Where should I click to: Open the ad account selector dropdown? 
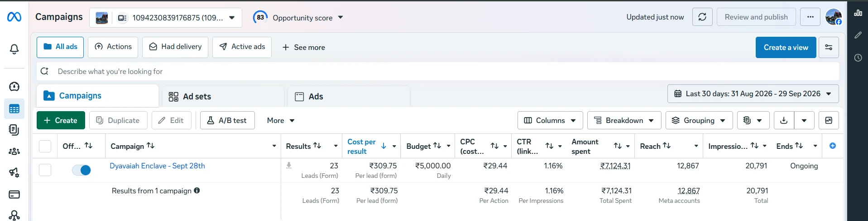(x=165, y=18)
